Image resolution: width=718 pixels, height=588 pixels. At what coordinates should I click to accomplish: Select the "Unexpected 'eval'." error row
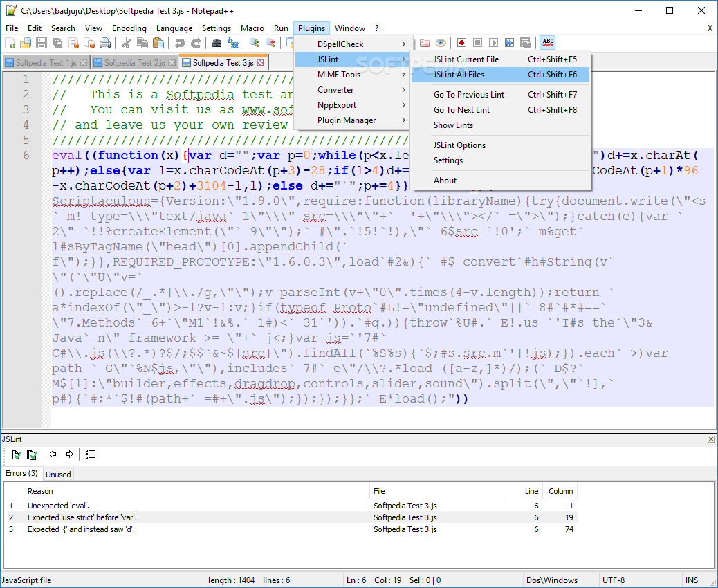pos(291,506)
